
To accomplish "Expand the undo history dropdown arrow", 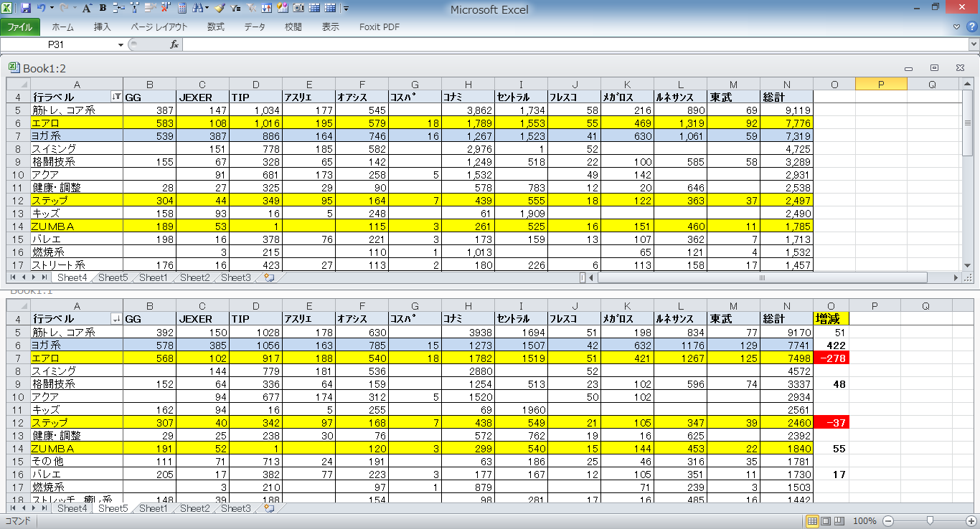I will (x=52, y=9).
